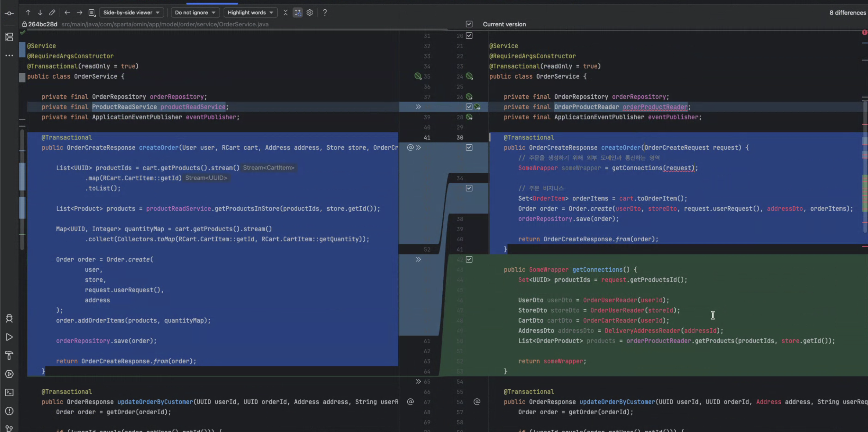Click collapse unchanged fragments icon
The image size is (868, 432).
point(285,12)
